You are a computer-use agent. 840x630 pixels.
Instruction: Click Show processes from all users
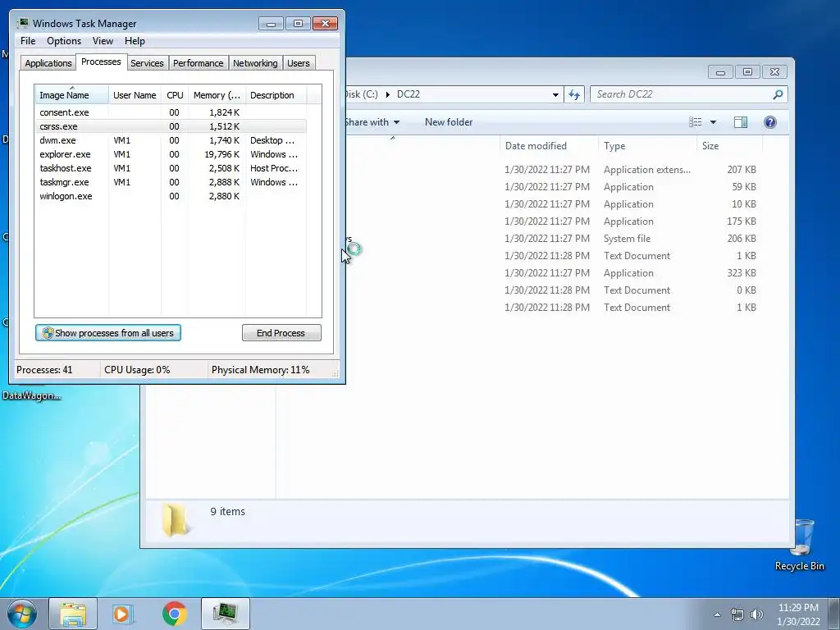[x=108, y=333]
